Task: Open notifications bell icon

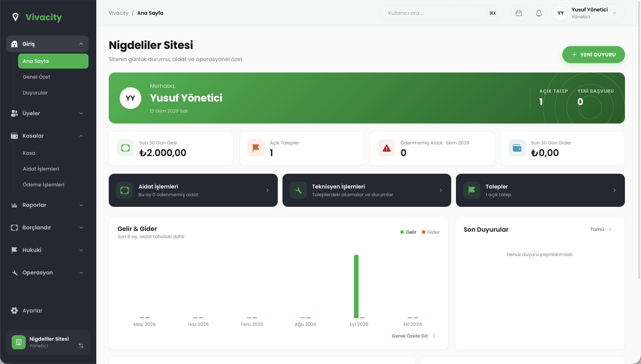Action: click(539, 13)
